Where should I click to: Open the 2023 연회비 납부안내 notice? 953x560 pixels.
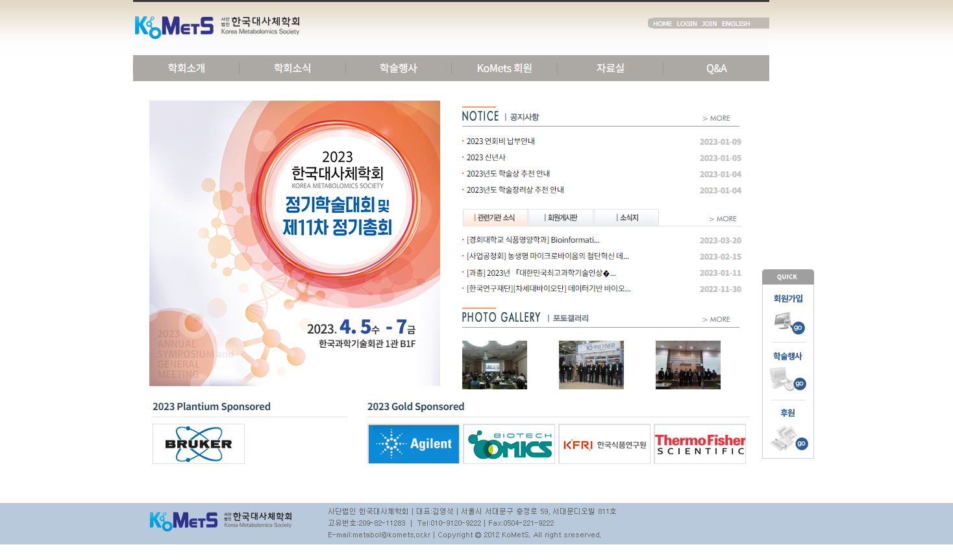tap(501, 141)
